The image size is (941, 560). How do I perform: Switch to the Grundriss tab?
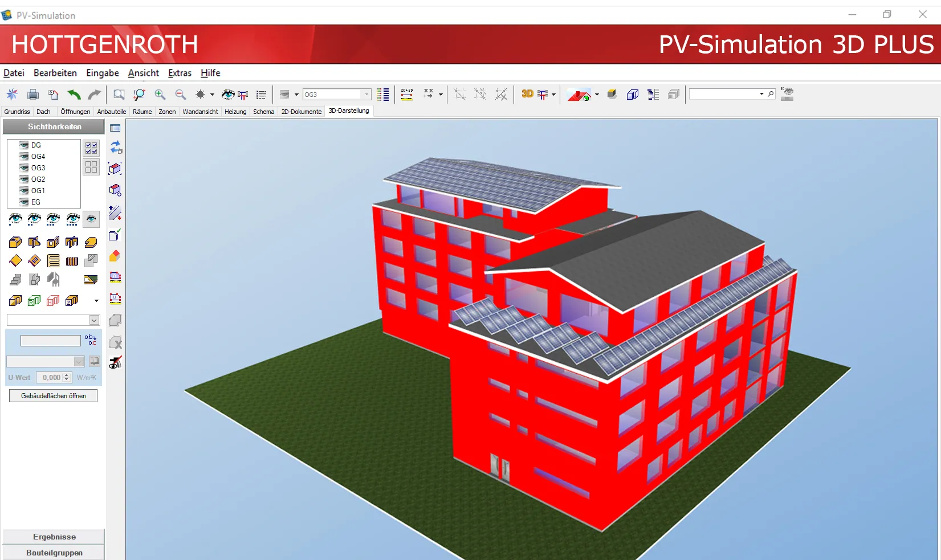(17, 112)
